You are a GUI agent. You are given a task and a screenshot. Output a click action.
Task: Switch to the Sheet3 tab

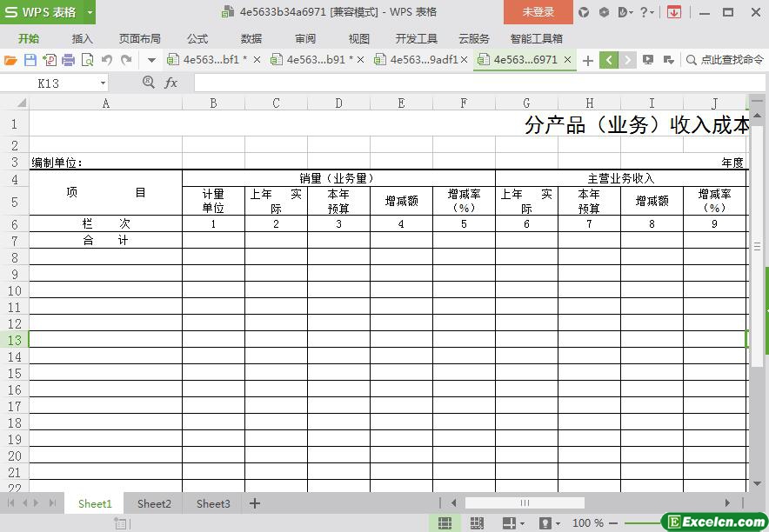[213, 503]
